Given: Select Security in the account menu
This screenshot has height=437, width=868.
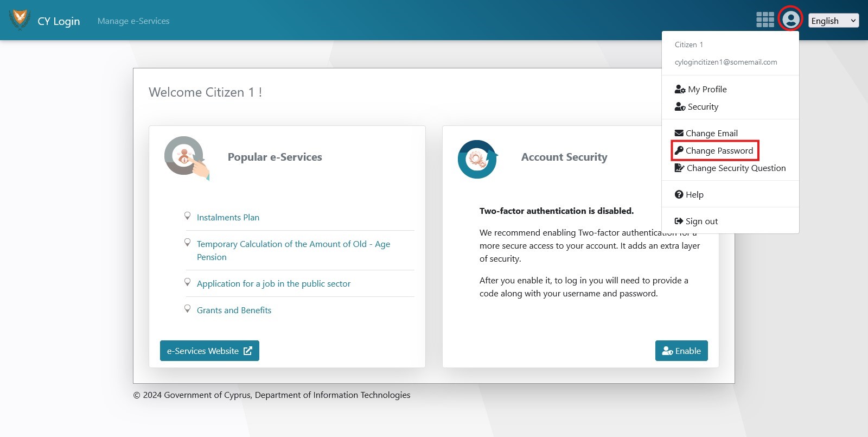Looking at the screenshot, I should [x=703, y=107].
